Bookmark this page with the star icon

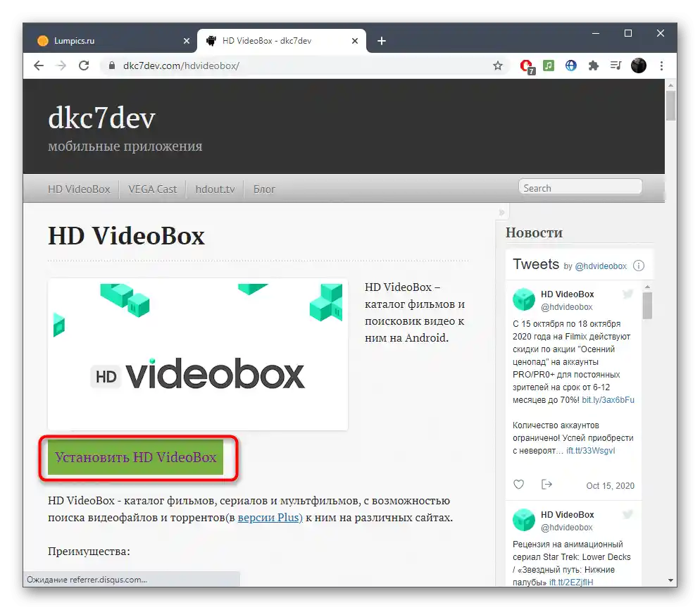click(x=498, y=66)
